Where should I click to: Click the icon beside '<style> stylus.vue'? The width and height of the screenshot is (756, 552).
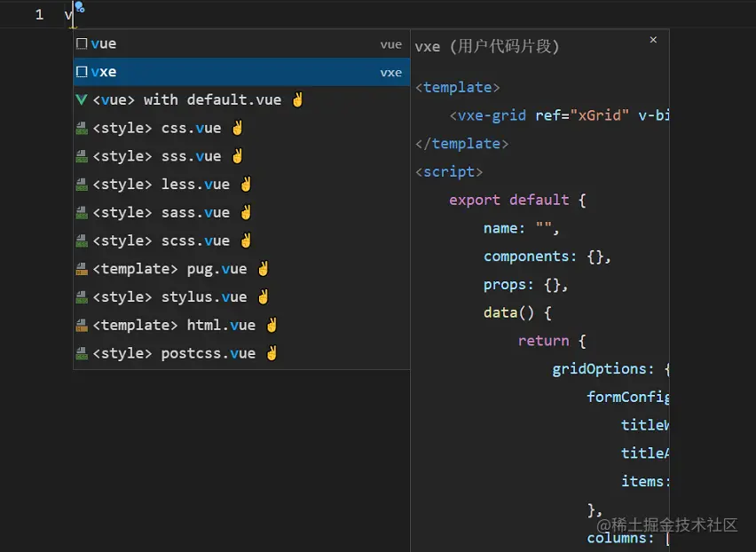pos(82,297)
